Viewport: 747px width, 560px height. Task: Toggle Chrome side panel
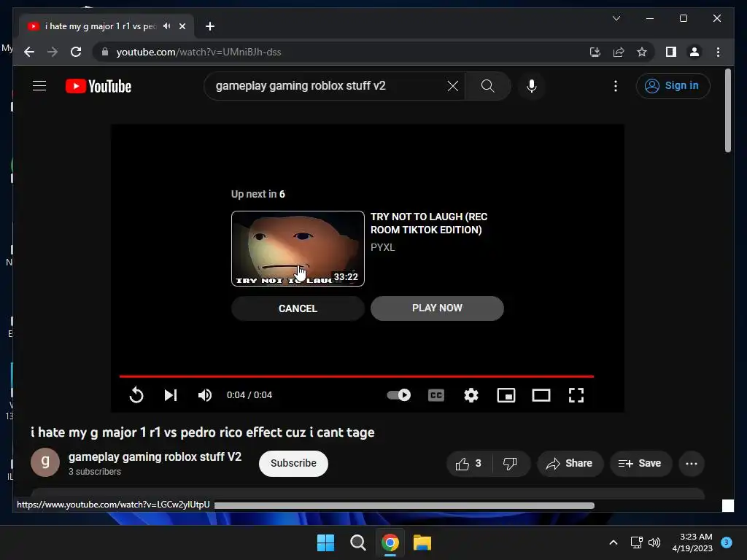point(671,52)
